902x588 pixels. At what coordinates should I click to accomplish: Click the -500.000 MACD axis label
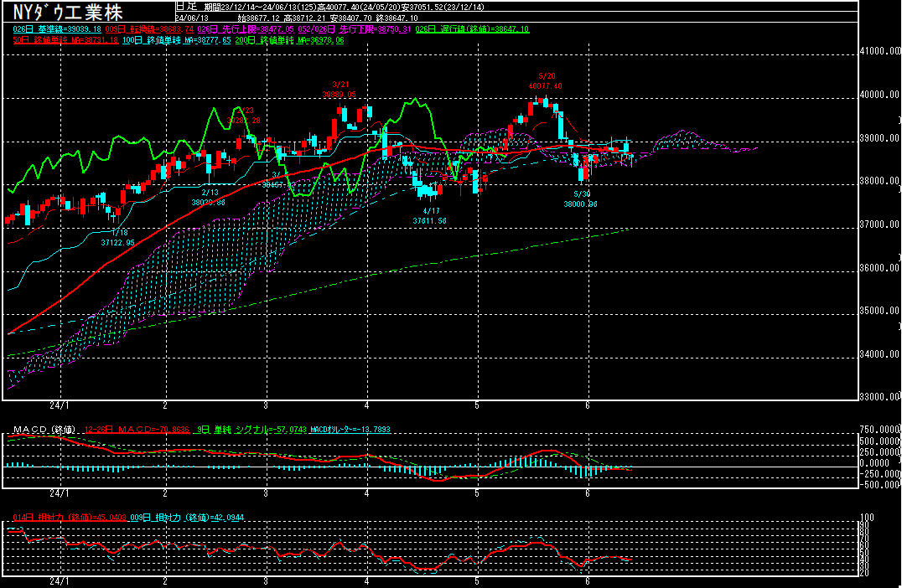point(880,484)
